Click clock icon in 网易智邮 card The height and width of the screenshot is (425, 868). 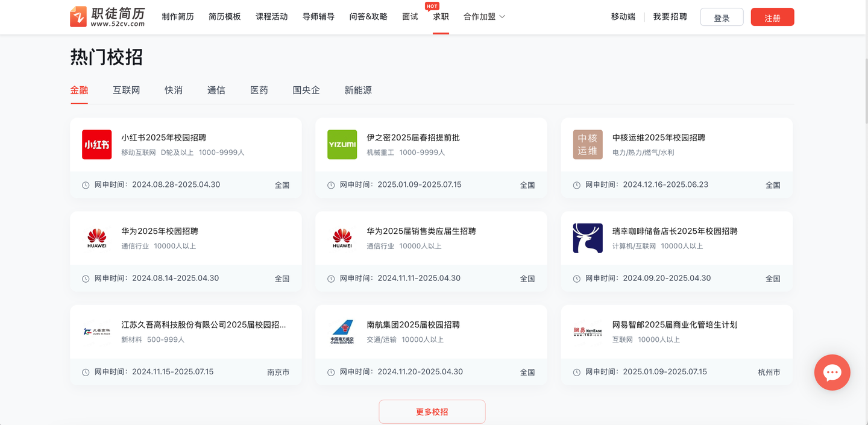[x=577, y=373]
